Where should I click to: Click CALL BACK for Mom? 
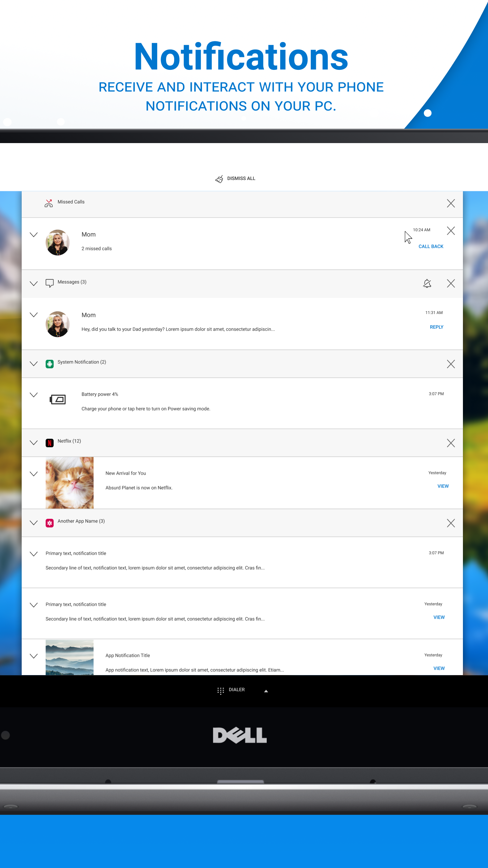point(431,246)
